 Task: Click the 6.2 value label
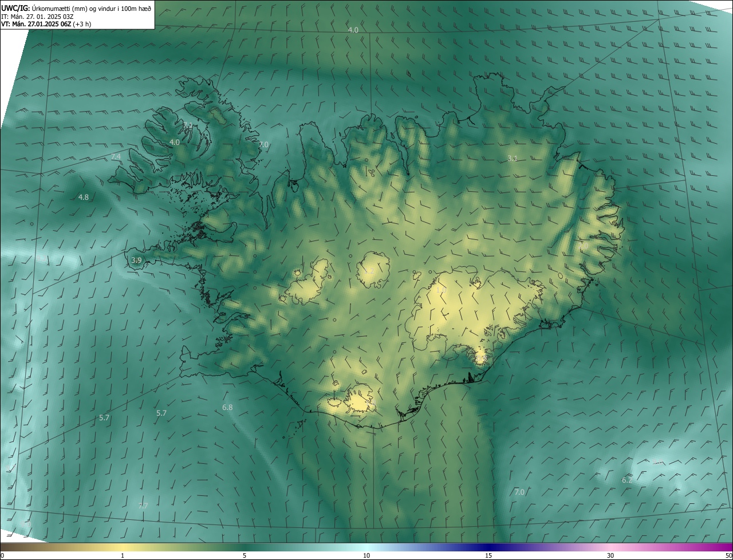point(627,480)
